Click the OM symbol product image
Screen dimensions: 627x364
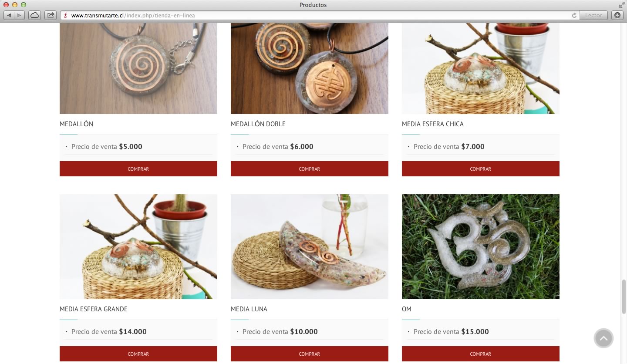[481, 246]
